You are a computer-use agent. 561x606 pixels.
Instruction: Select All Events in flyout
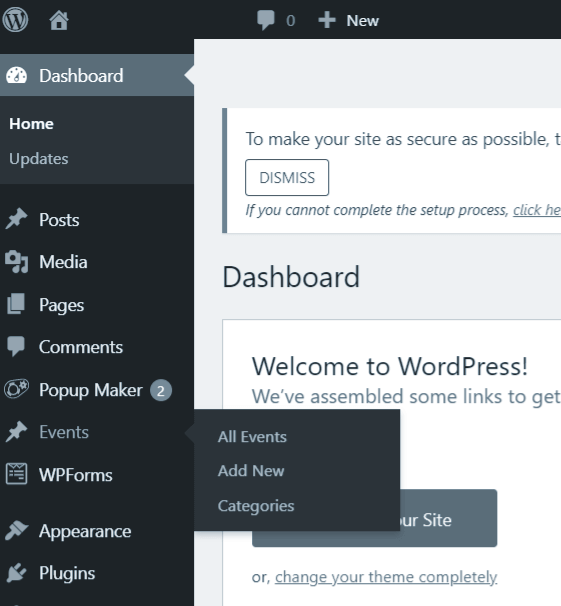[252, 437]
